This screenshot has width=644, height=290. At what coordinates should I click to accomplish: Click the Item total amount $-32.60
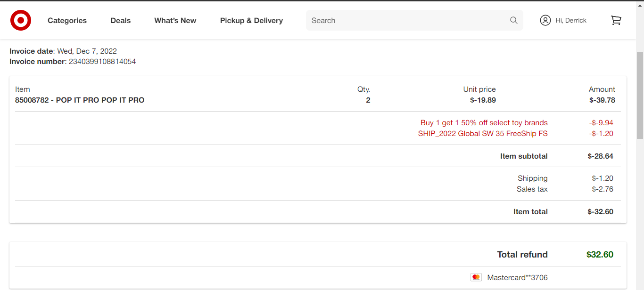pyautogui.click(x=600, y=212)
